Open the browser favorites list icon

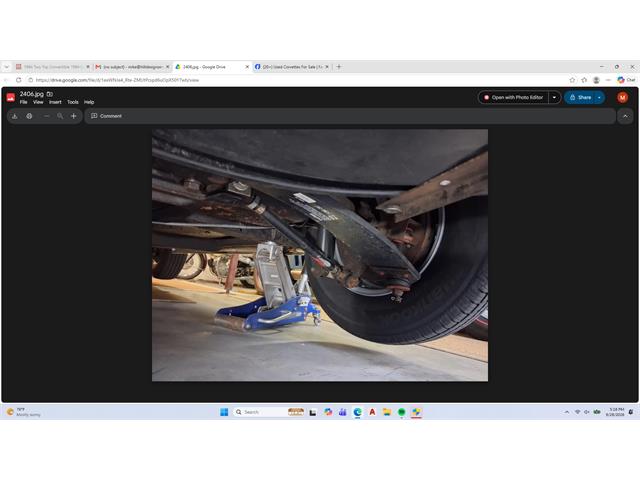click(584, 80)
